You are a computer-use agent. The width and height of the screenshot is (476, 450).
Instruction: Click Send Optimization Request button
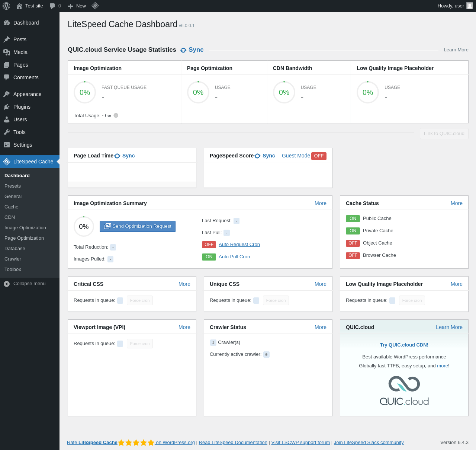click(x=138, y=226)
